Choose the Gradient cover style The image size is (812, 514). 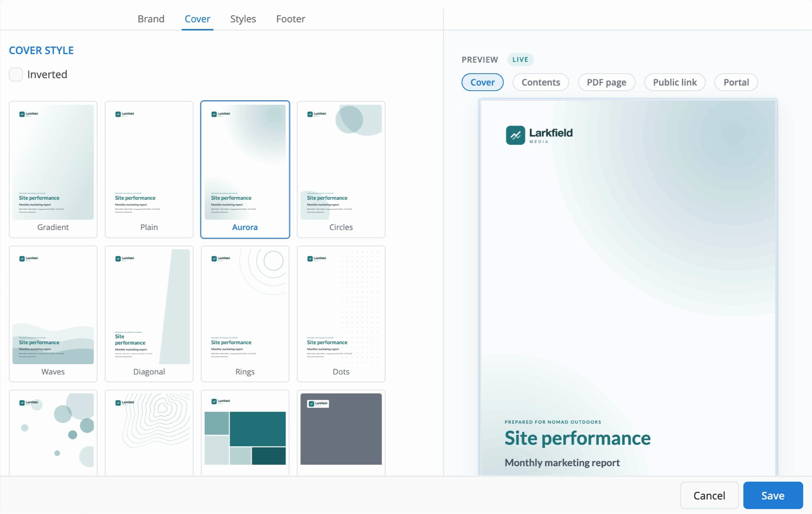[53, 169]
